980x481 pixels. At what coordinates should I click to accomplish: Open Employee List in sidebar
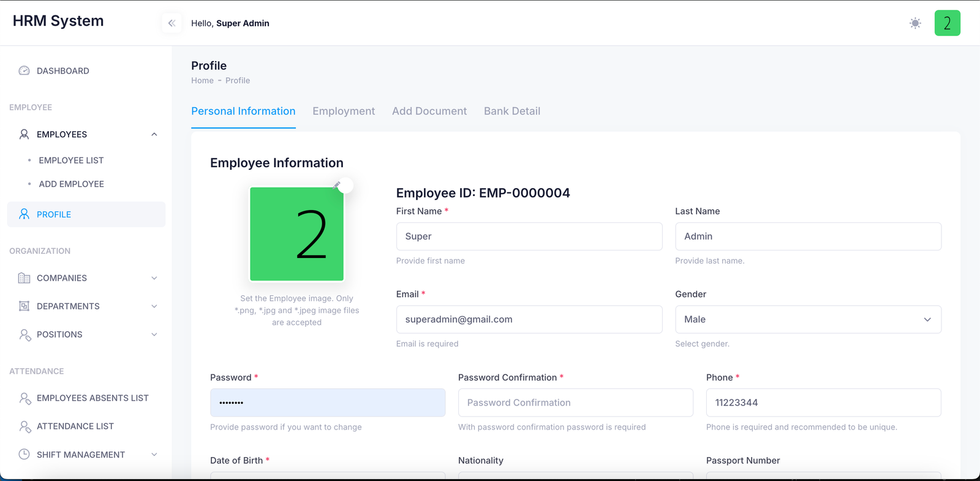point(71,161)
